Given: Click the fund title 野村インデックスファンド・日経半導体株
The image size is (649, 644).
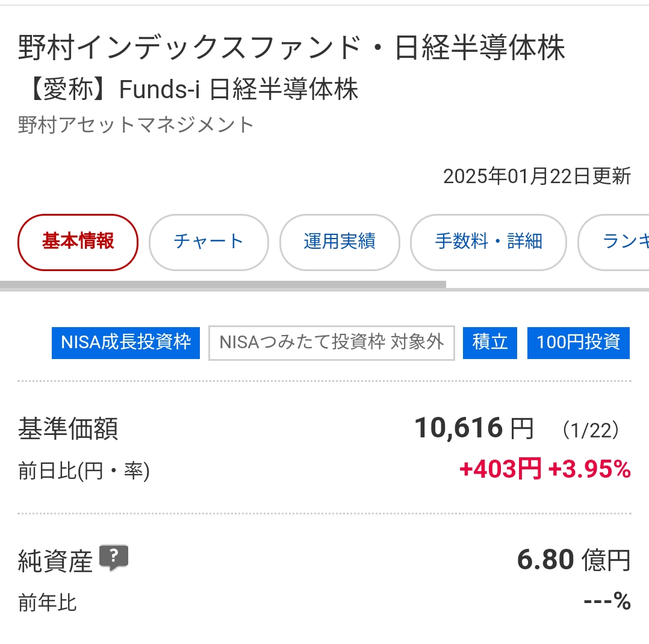Looking at the screenshot, I should [x=292, y=47].
